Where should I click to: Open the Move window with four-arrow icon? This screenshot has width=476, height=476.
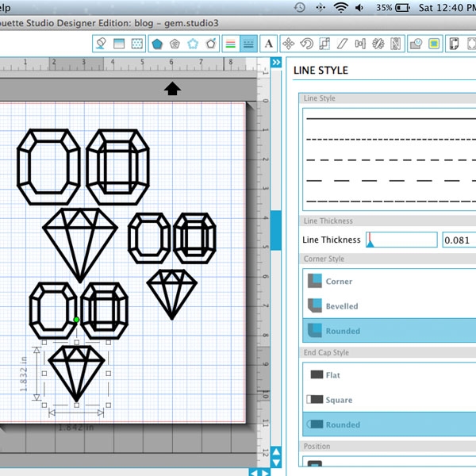[289, 44]
